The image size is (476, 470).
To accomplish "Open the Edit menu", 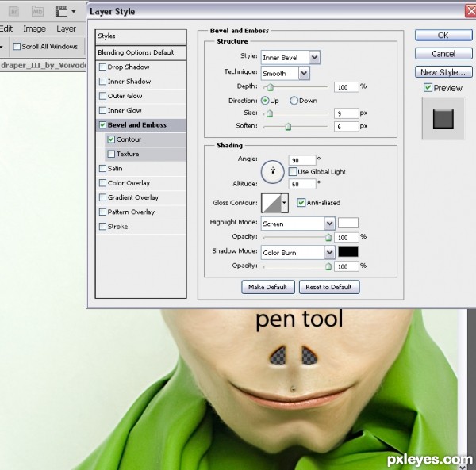I will pyautogui.click(x=6, y=29).
